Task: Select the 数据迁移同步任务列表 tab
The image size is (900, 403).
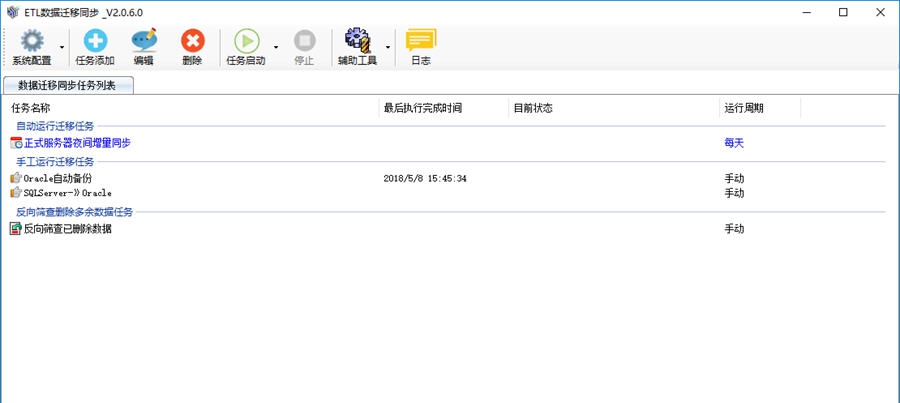Action: pyautogui.click(x=68, y=86)
